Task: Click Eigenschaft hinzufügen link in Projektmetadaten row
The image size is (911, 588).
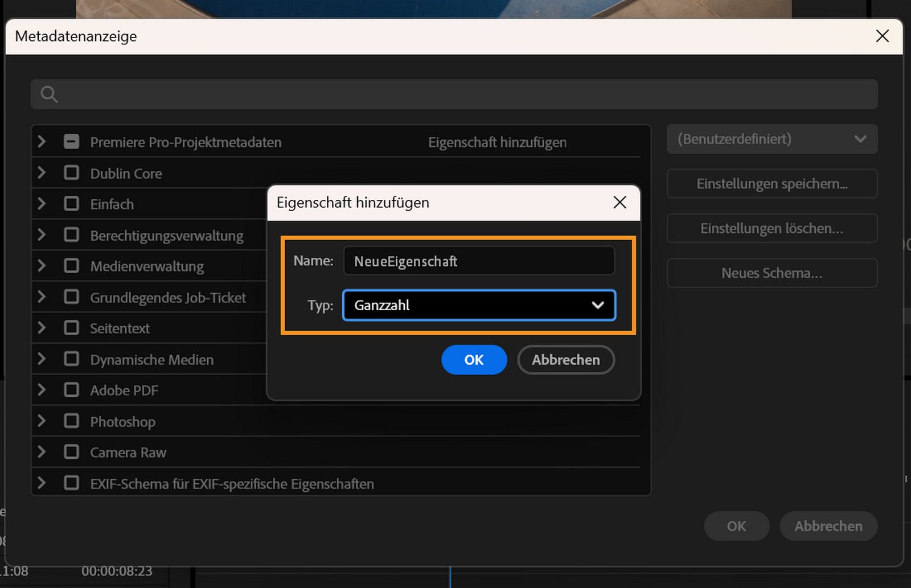Action: tap(497, 142)
